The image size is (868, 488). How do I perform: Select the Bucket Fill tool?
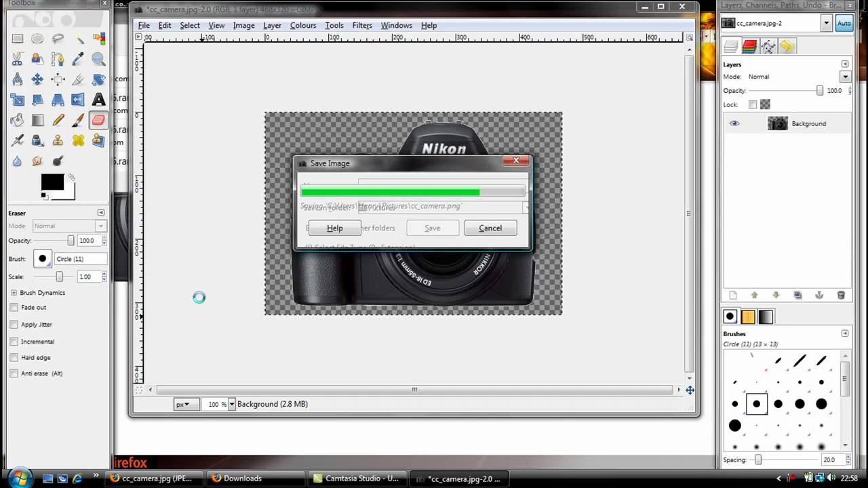[17, 120]
